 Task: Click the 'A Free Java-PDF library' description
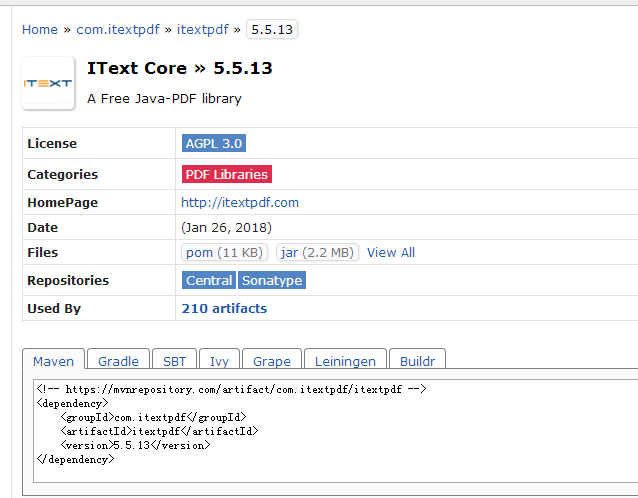(x=164, y=98)
